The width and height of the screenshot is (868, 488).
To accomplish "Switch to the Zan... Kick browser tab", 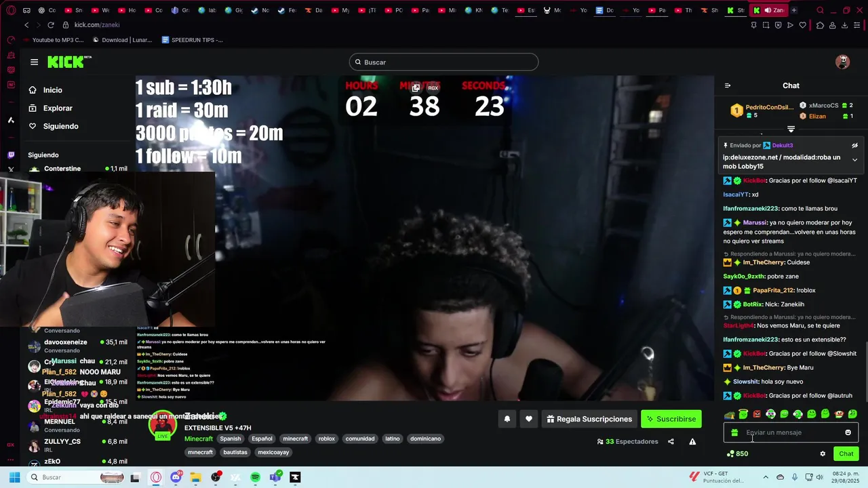I will pyautogui.click(x=768, y=10).
